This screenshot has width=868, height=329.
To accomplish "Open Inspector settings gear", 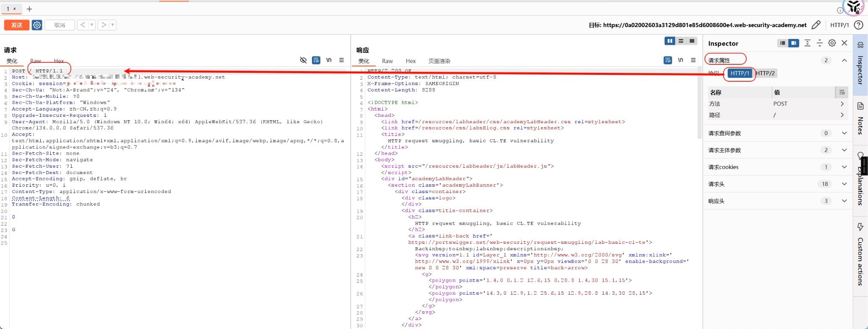I will click(x=832, y=43).
